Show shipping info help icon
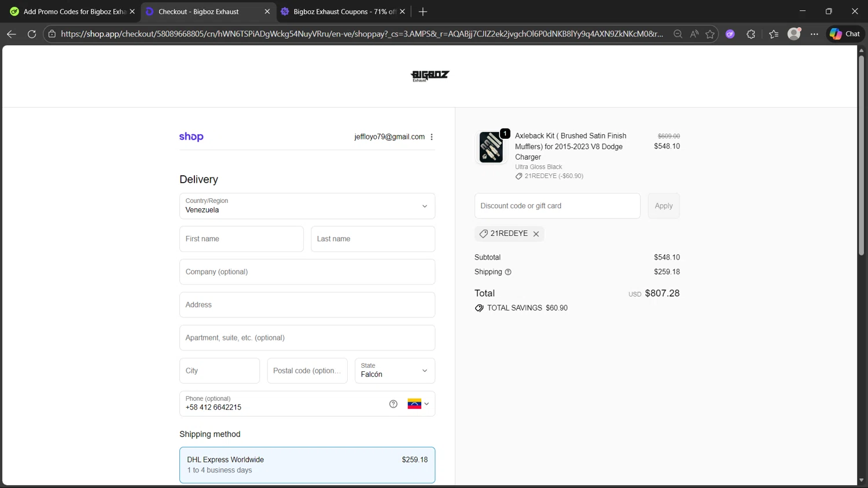 pyautogui.click(x=508, y=272)
